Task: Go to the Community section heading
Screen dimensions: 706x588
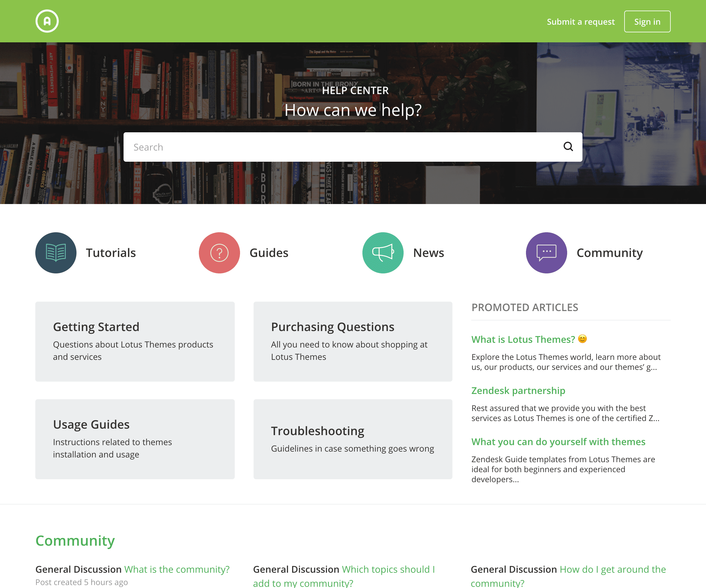Action: (75, 541)
